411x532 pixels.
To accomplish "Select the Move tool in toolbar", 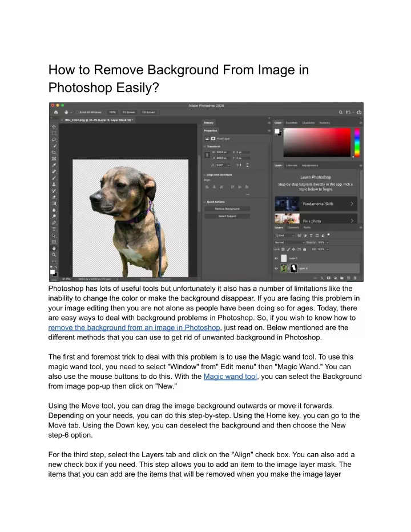I will click(x=54, y=126).
